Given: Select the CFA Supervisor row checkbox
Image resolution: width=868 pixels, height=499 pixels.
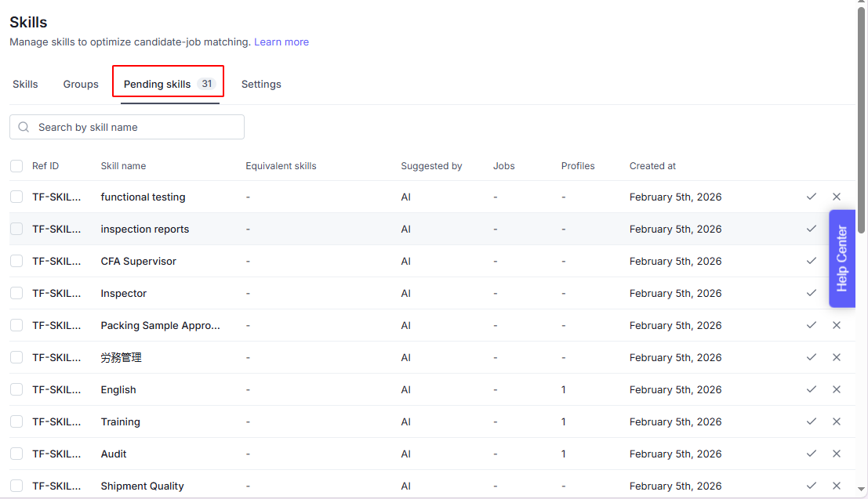Looking at the screenshot, I should (16, 261).
